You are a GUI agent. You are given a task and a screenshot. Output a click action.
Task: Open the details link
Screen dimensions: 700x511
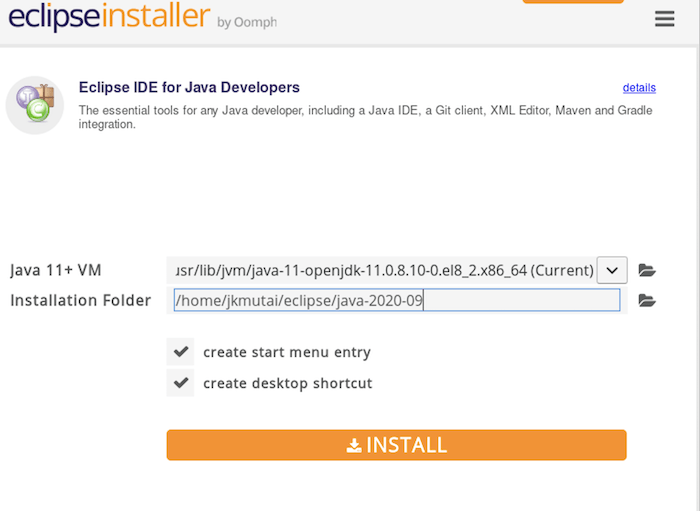coord(639,87)
